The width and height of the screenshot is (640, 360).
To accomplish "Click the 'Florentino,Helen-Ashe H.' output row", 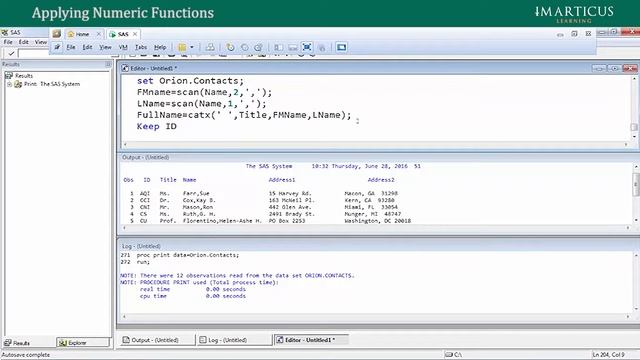I will click(x=267, y=221).
